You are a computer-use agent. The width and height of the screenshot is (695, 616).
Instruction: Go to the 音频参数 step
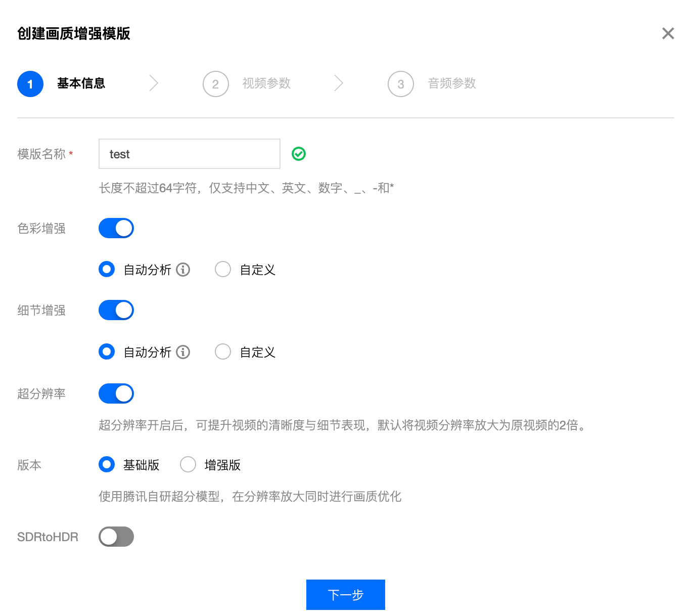[452, 83]
